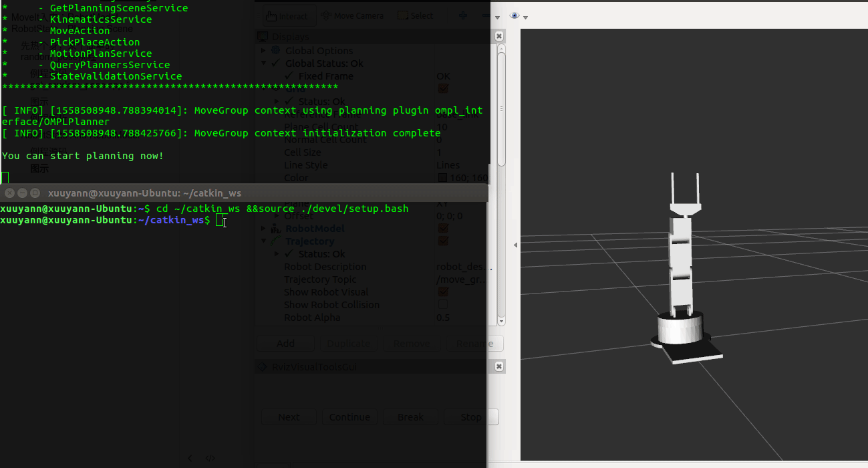This screenshot has width=868, height=468.
Task: Click the RobotModel display icon
Action: 275,229
